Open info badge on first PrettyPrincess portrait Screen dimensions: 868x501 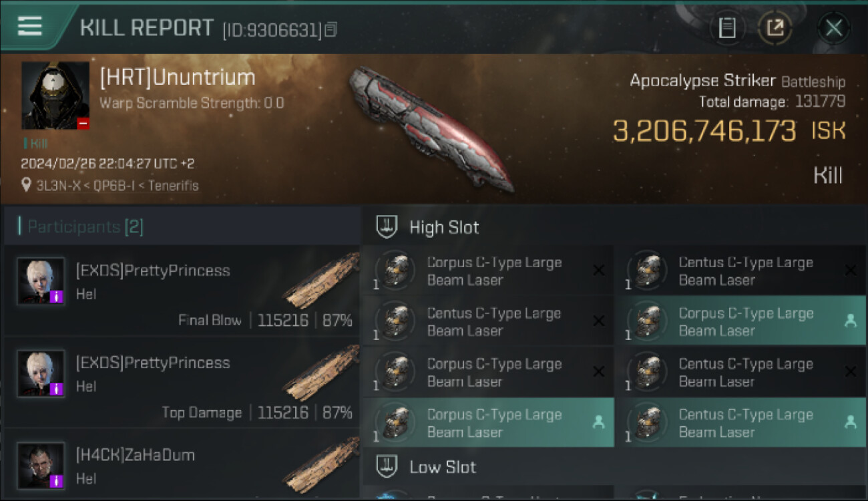click(x=57, y=296)
